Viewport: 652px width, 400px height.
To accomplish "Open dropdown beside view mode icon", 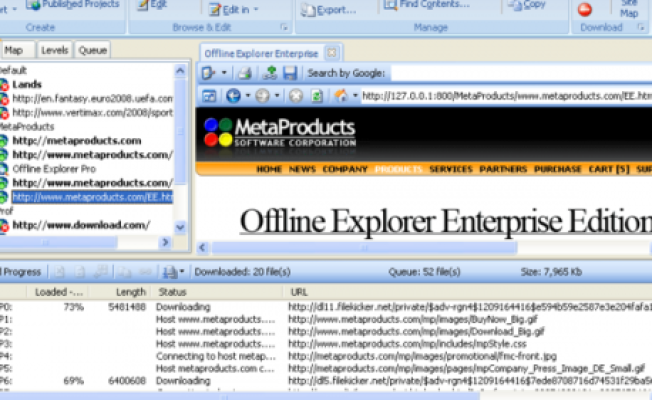I will click(x=224, y=73).
